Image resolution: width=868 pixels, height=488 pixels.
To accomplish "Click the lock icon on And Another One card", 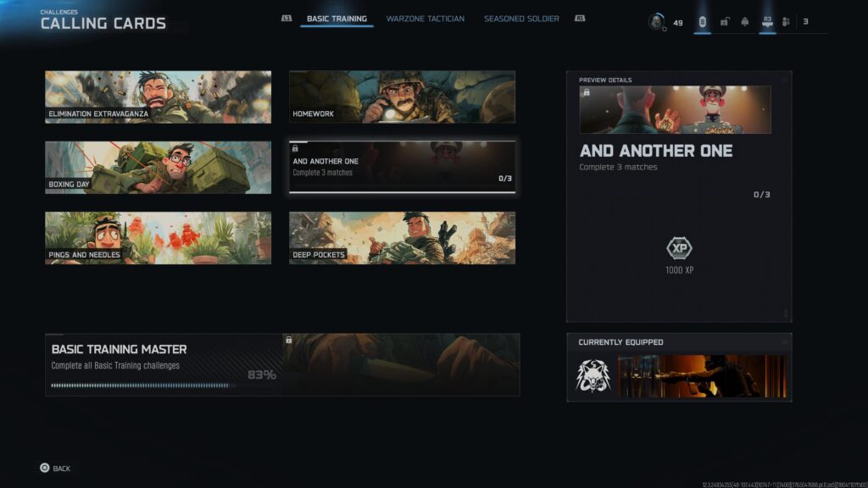I will 295,148.
